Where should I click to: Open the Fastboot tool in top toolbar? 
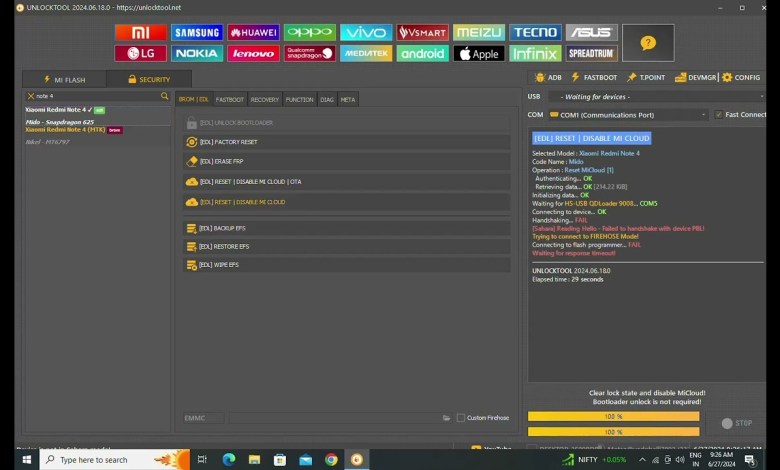pos(594,78)
